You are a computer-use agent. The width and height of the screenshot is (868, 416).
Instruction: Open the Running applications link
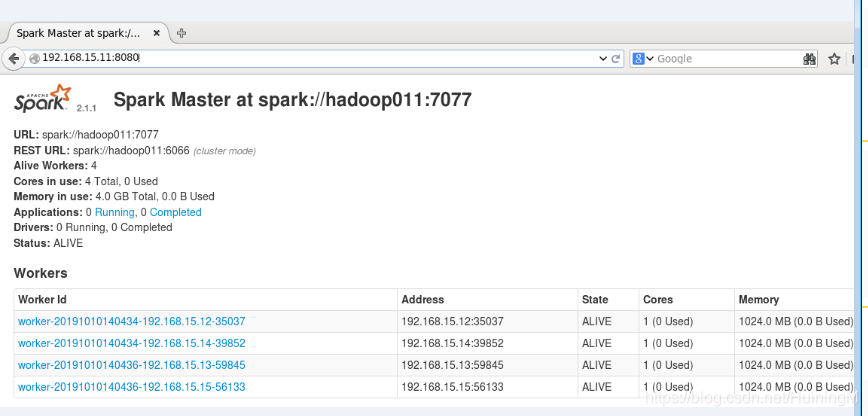pos(115,212)
